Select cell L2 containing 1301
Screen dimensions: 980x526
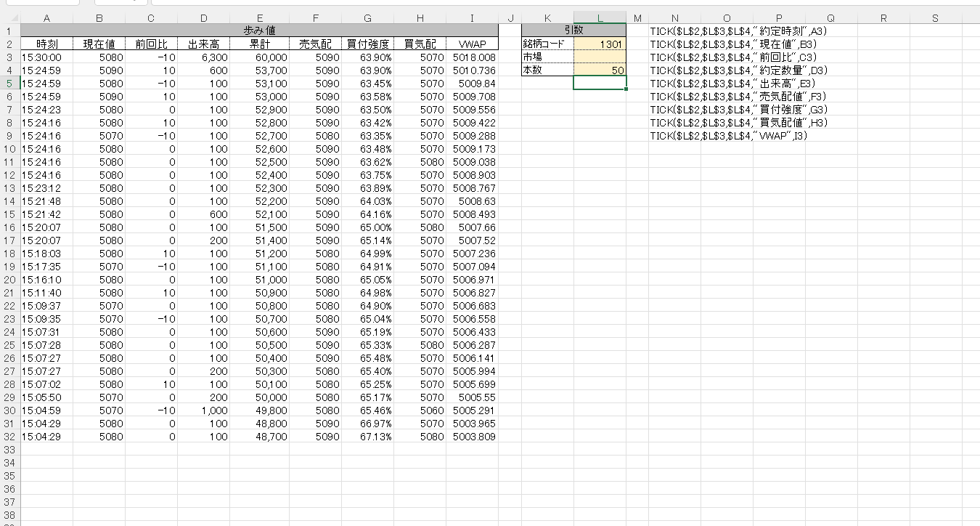(x=600, y=44)
